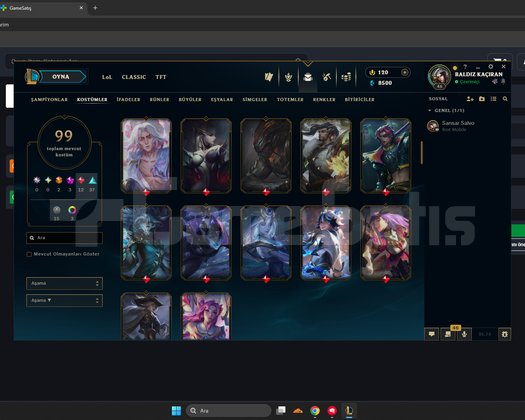
Task: Open the first Aşama dropdown
Action: tap(64, 283)
